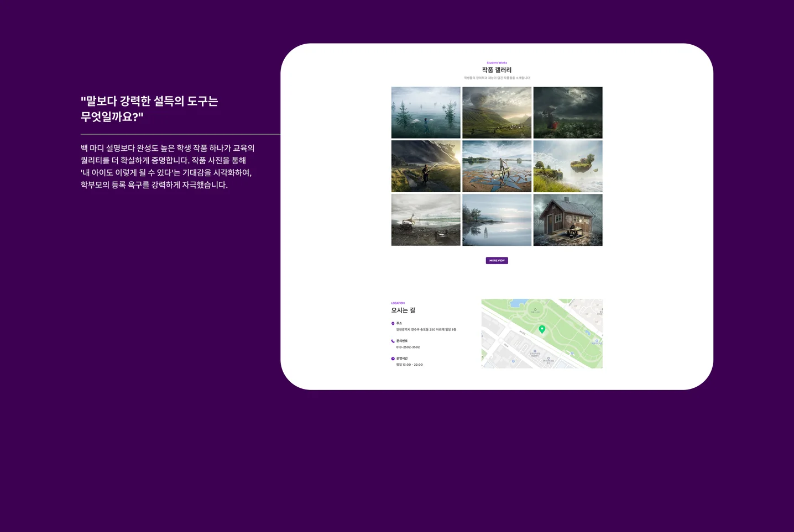The height and width of the screenshot is (532, 794).
Task: Select the shattered mirror lake artwork
Action: (497, 166)
